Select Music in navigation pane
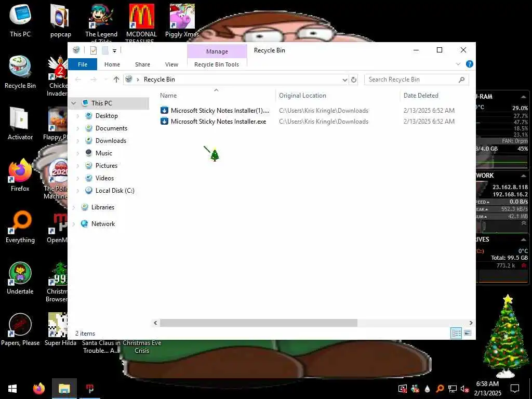The height and width of the screenshot is (399, 532). [103, 153]
